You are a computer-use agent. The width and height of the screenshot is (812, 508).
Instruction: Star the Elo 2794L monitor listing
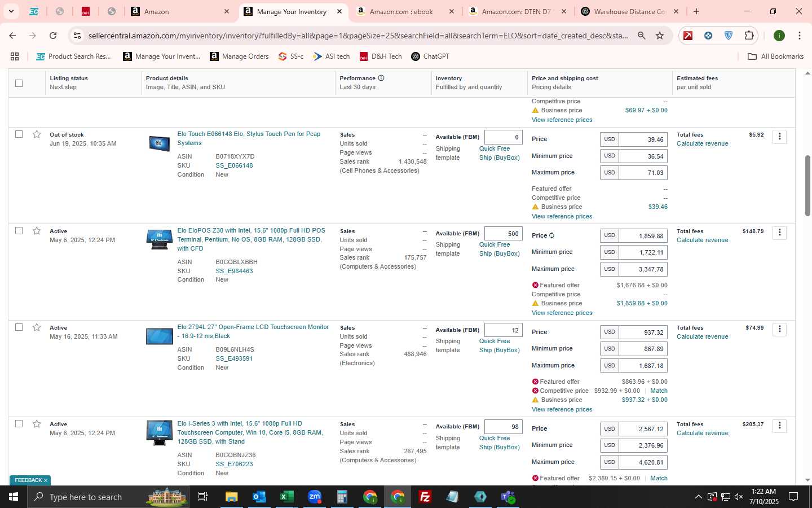coord(37,327)
